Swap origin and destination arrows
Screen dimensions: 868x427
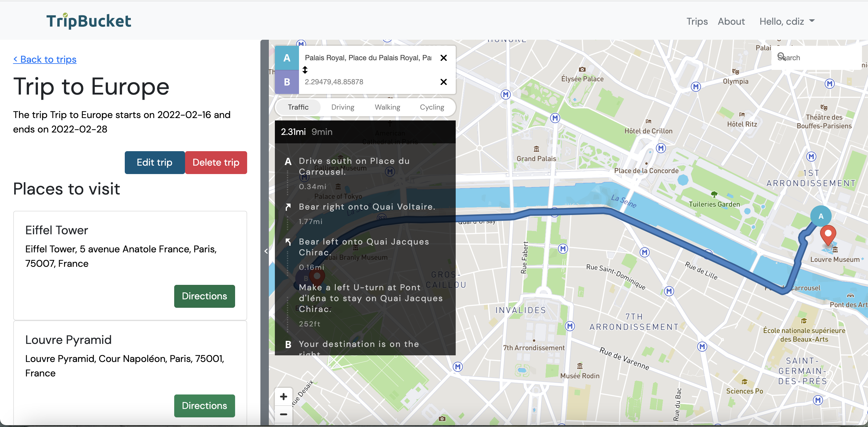pyautogui.click(x=305, y=70)
